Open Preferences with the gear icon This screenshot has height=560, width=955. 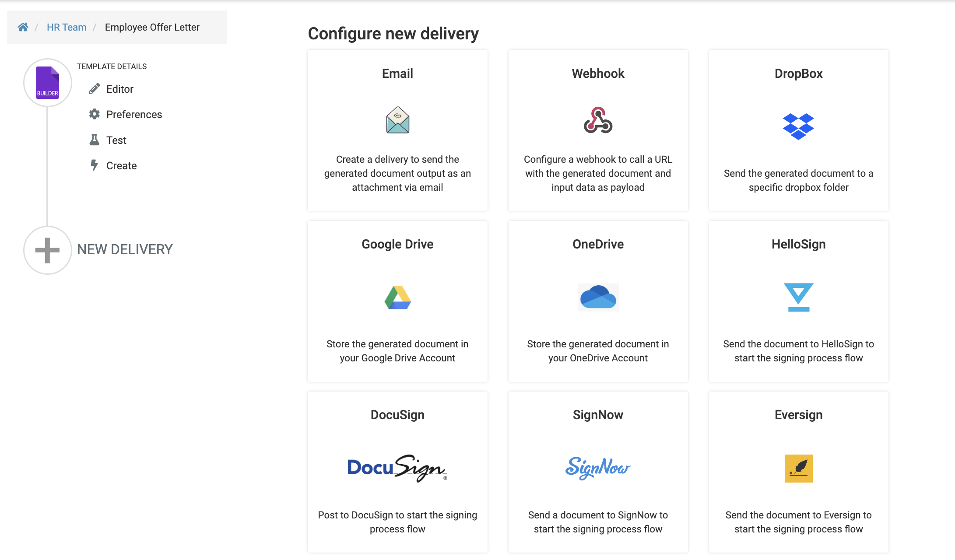click(x=133, y=114)
